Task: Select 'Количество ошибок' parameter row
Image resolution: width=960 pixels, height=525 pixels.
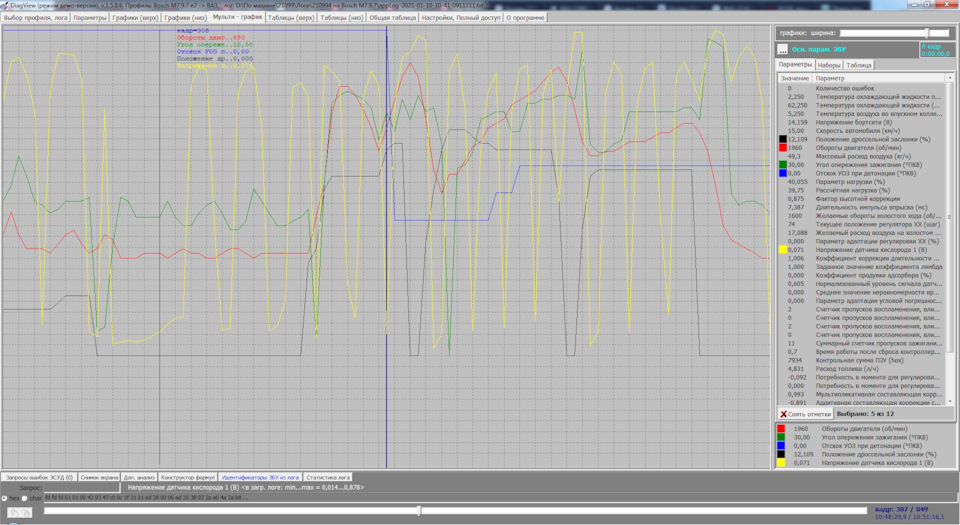Action: tap(862, 88)
